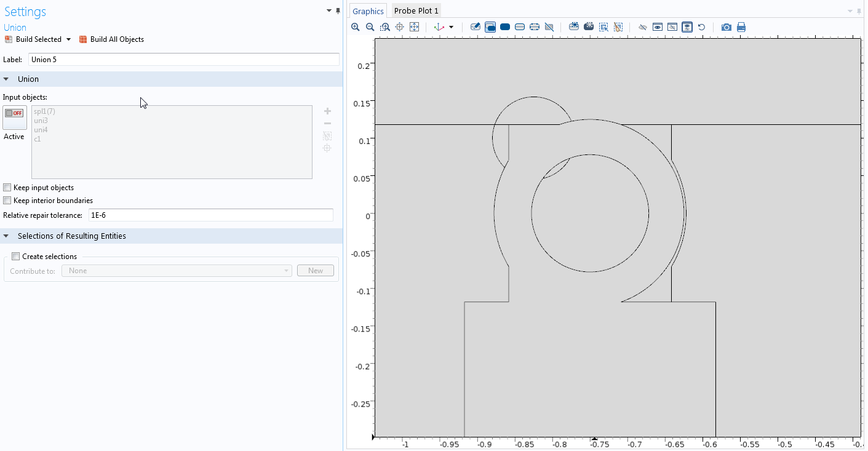Tick the Create selections checkbox
The width and height of the screenshot is (868, 451).
coord(16,257)
